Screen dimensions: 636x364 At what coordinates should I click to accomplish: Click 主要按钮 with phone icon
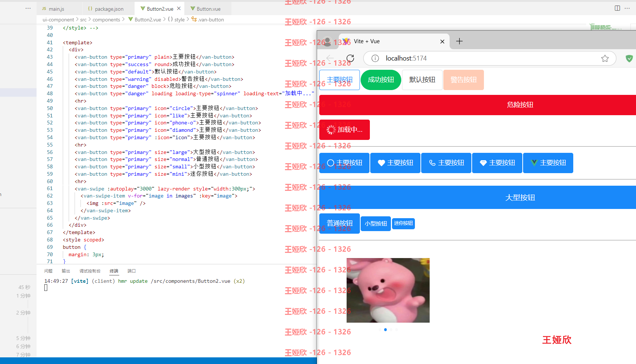coord(446,163)
